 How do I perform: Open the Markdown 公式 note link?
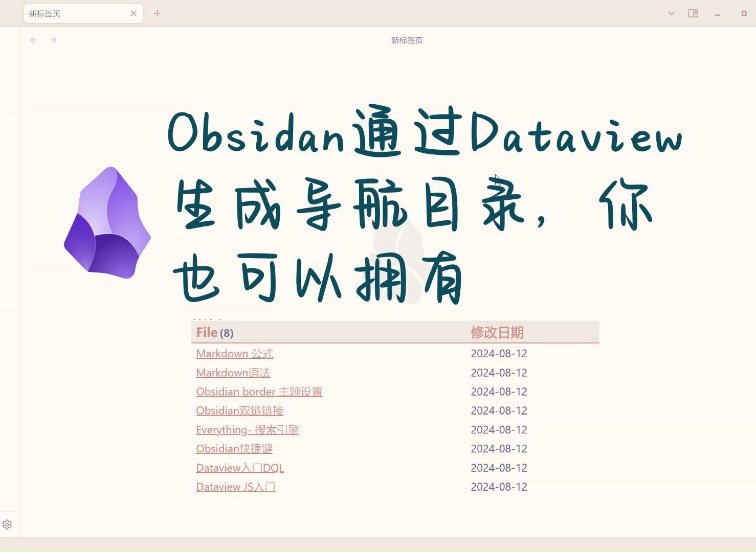235,354
